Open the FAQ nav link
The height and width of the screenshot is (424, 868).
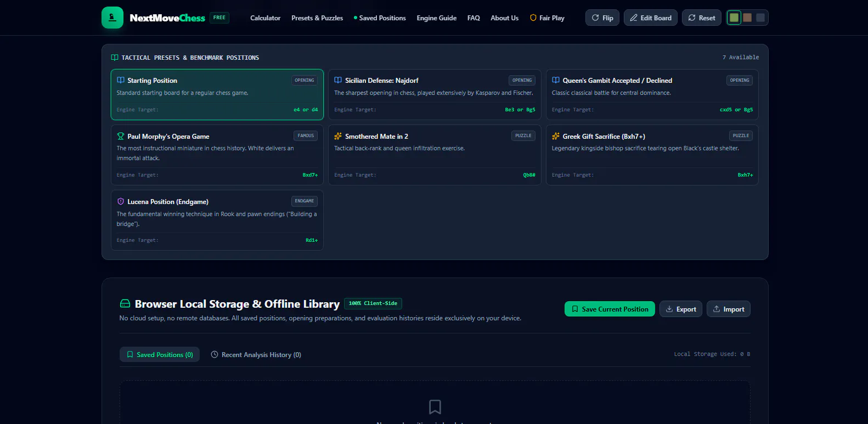pos(474,18)
